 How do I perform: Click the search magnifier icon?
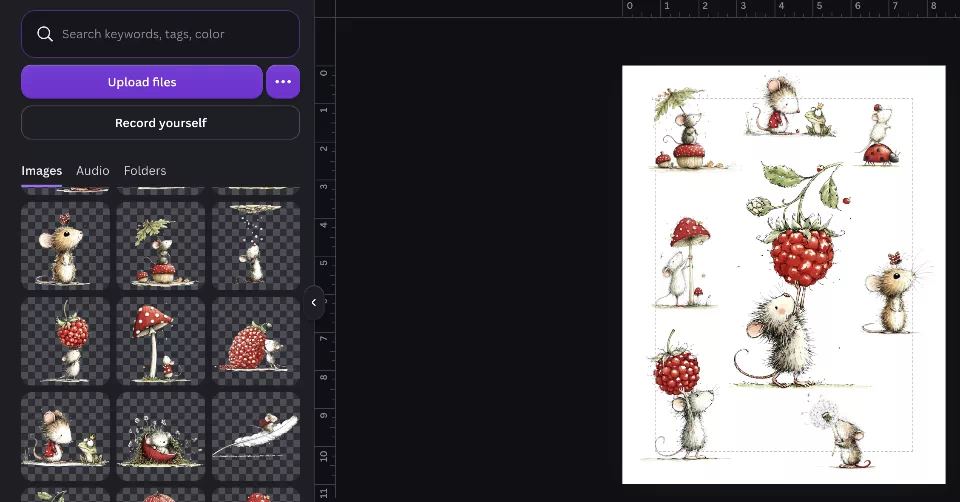pyautogui.click(x=45, y=34)
